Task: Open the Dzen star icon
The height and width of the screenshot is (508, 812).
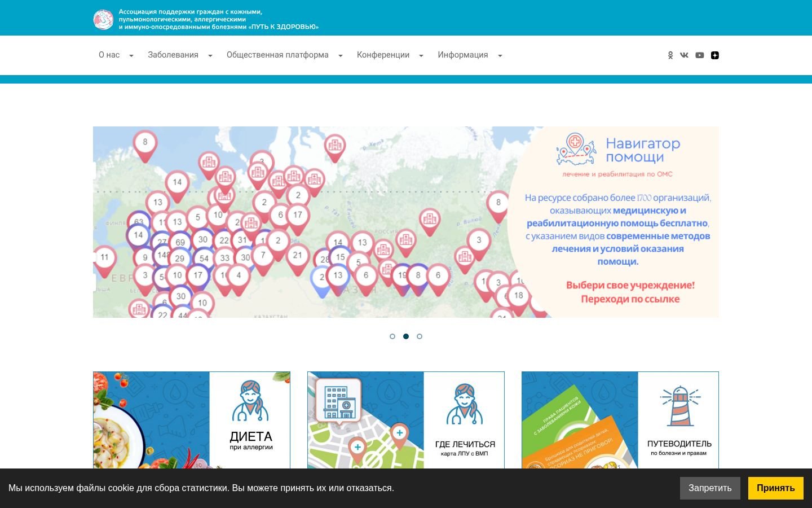Action: (x=715, y=55)
